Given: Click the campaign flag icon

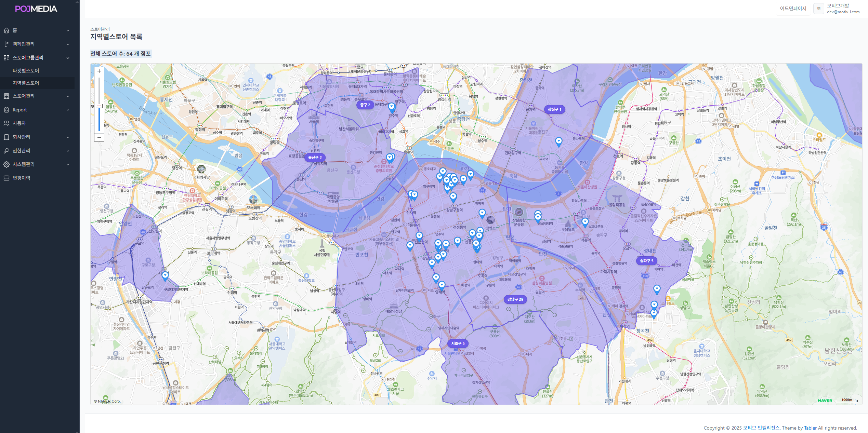Looking at the screenshot, I should tap(6, 44).
